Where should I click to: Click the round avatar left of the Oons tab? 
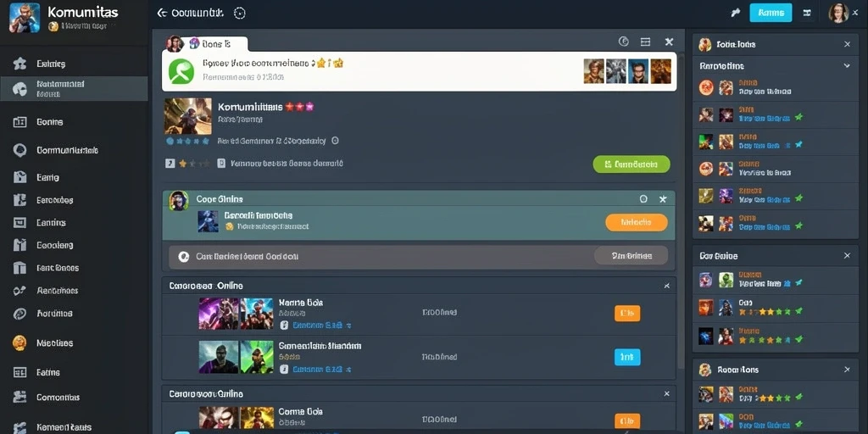(x=175, y=44)
